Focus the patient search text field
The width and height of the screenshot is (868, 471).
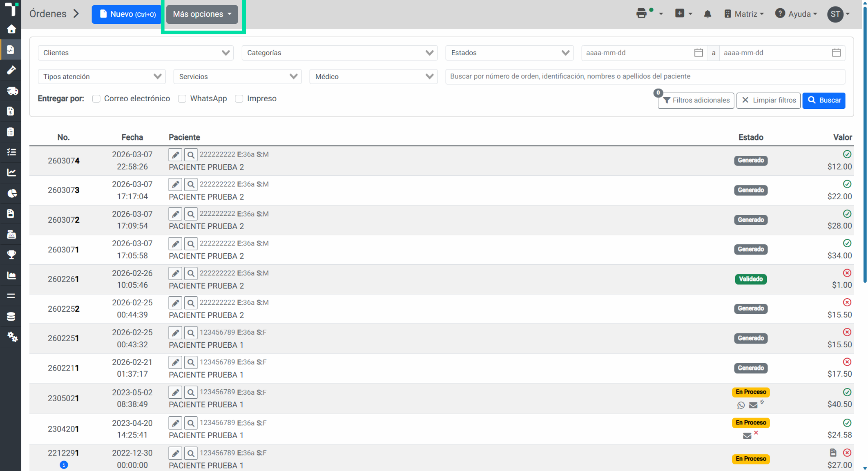tap(645, 76)
